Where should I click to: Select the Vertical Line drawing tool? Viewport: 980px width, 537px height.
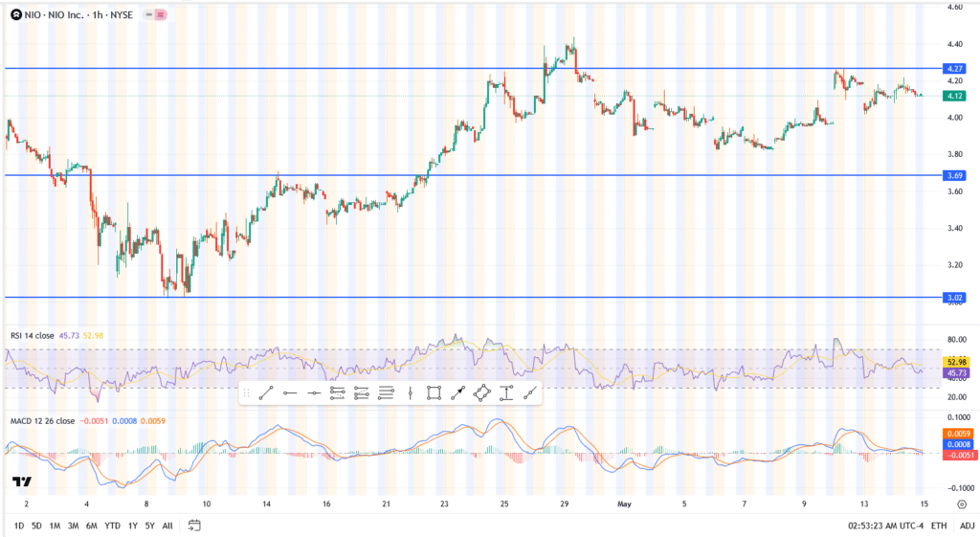410,393
